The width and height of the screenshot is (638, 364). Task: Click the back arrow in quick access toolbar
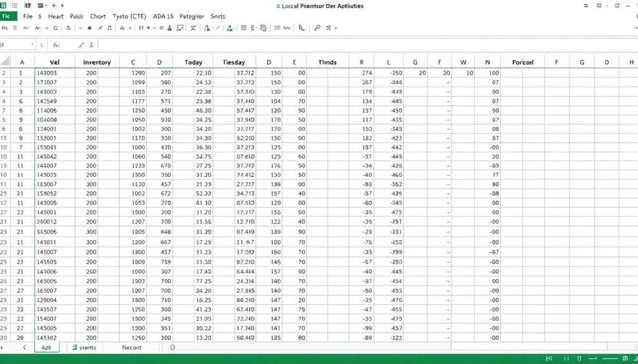point(54,6)
